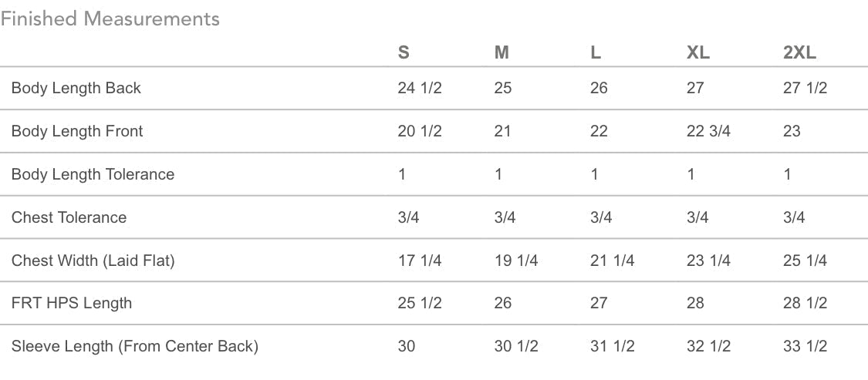The height and width of the screenshot is (380, 868).
Task: Click the Chest Width (Laid Flat) label
Action: (93, 261)
